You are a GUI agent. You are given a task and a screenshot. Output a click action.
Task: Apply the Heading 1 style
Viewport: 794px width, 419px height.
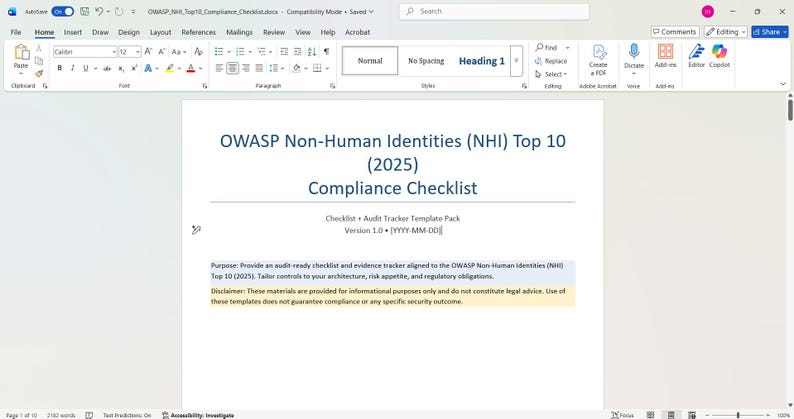pyautogui.click(x=482, y=61)
